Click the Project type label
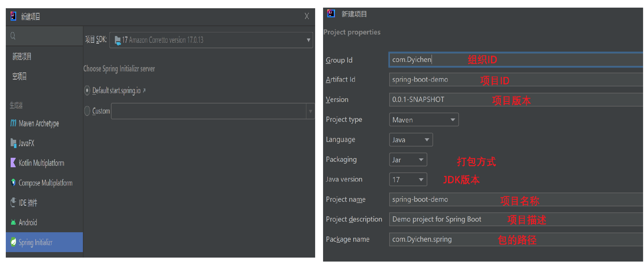The image size is (644, 264). tap(344, 119)
